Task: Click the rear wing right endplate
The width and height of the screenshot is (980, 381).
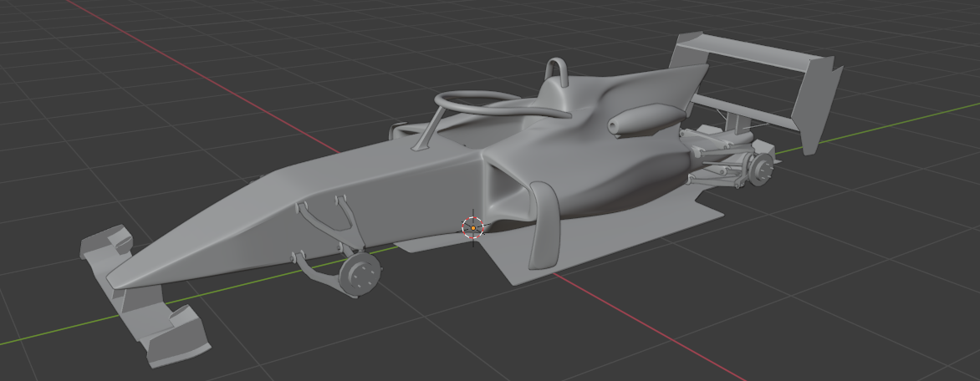Action: 817,105
